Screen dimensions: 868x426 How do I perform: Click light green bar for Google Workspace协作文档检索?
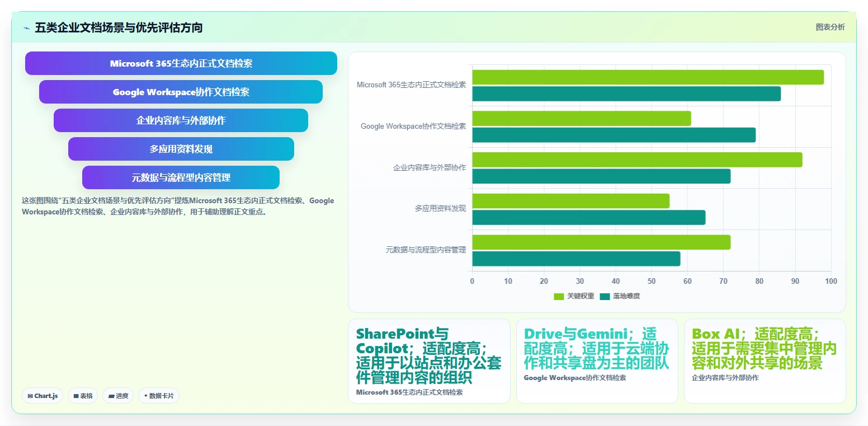pyautogui.click(x=582, y=119)
